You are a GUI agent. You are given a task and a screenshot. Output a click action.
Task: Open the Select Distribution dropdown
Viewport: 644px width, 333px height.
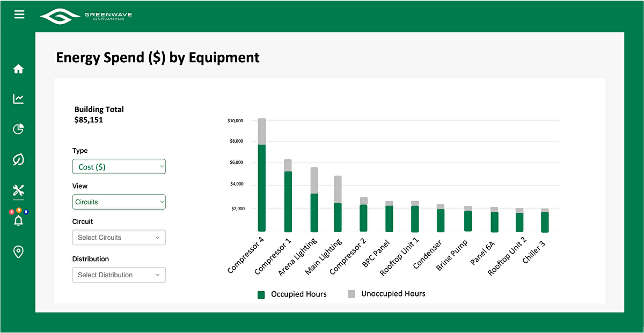(x=119, y=275)
